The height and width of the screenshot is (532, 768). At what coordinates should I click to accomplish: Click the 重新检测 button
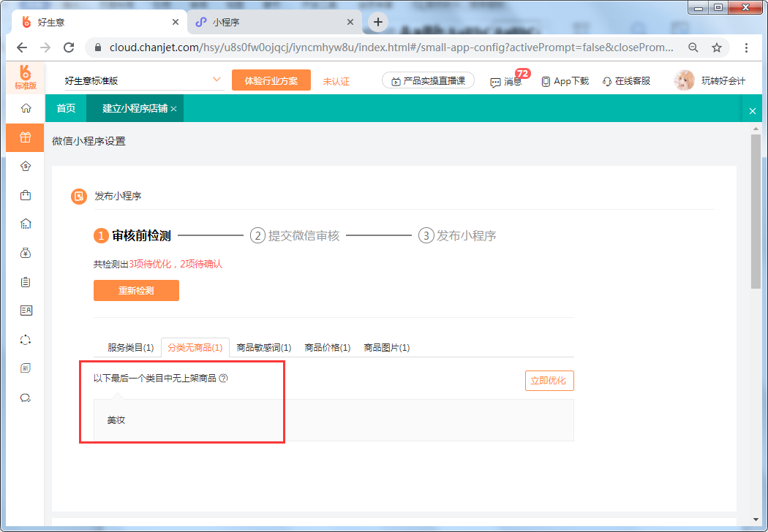coord(136,291)
